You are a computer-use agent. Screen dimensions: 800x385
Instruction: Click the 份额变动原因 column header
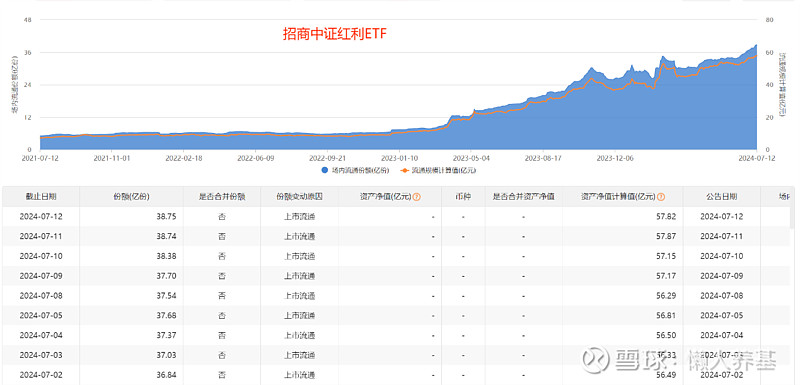299,197
